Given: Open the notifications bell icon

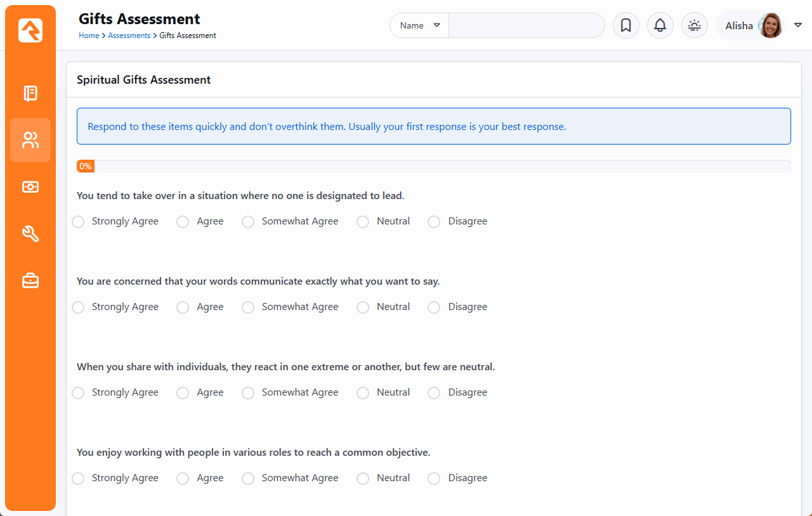Looking at the screenshot, I should coord(660,25).
